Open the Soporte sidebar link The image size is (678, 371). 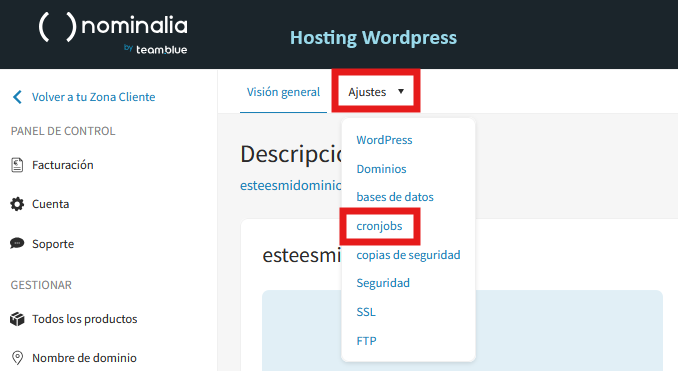pos(53,244)
